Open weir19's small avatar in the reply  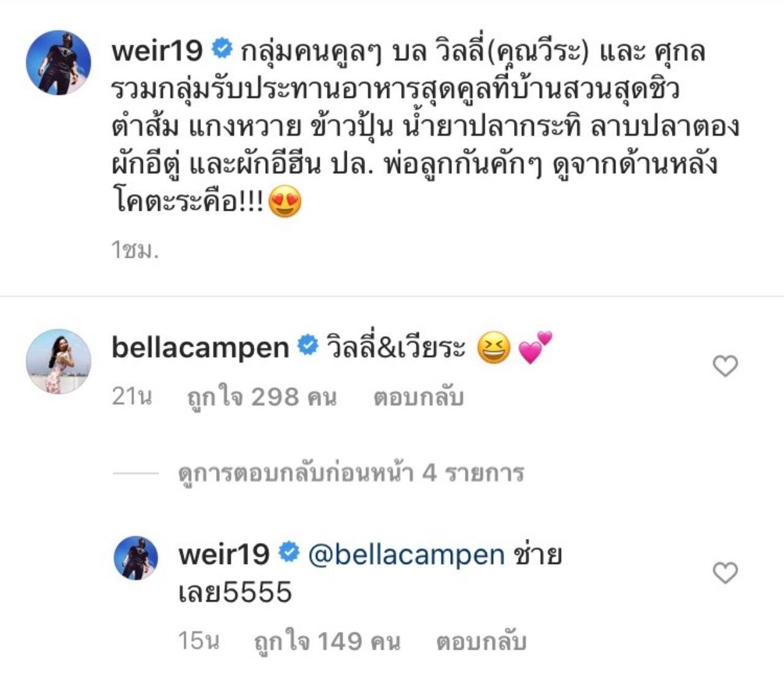coord(136,557)
